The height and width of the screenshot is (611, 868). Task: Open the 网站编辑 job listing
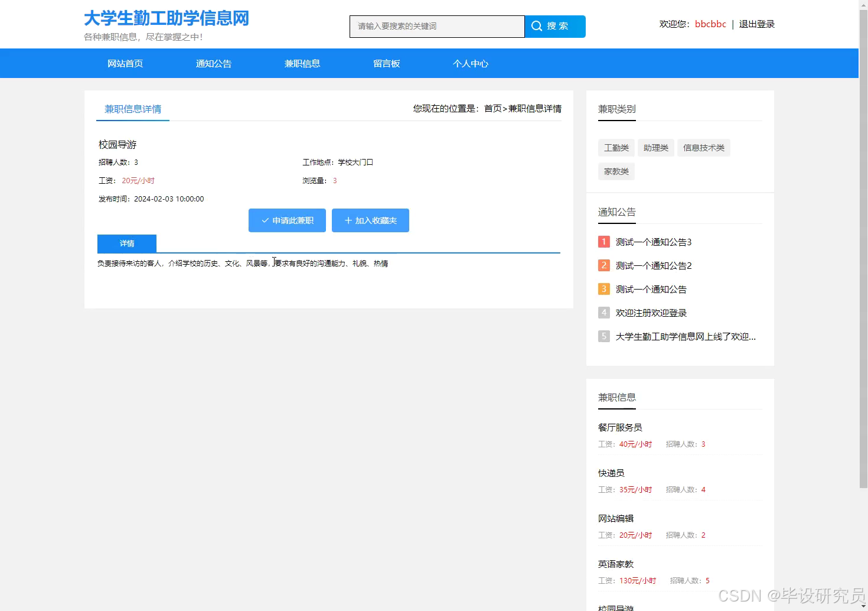[616, 518]
